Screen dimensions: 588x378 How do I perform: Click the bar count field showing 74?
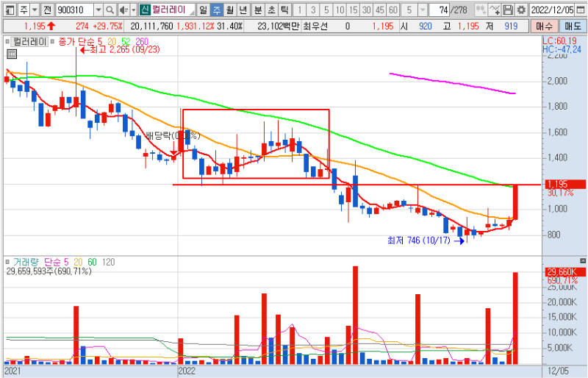coord(439,10)
